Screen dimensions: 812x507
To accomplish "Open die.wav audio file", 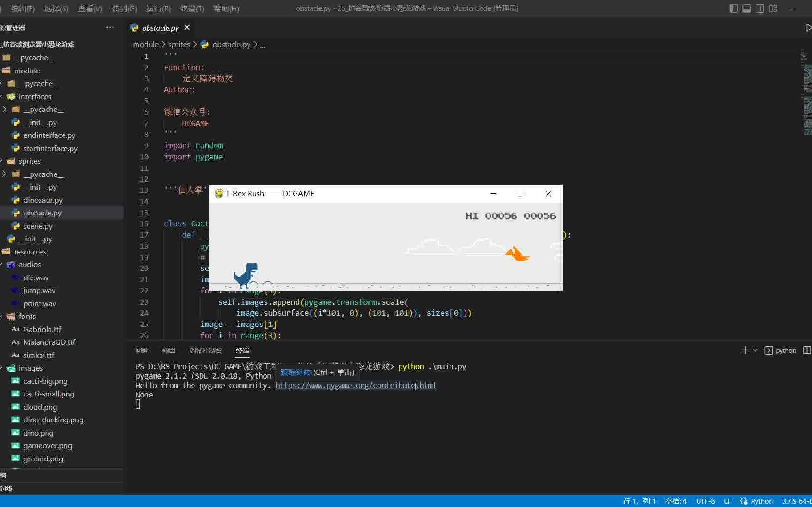I will point(36,277).
